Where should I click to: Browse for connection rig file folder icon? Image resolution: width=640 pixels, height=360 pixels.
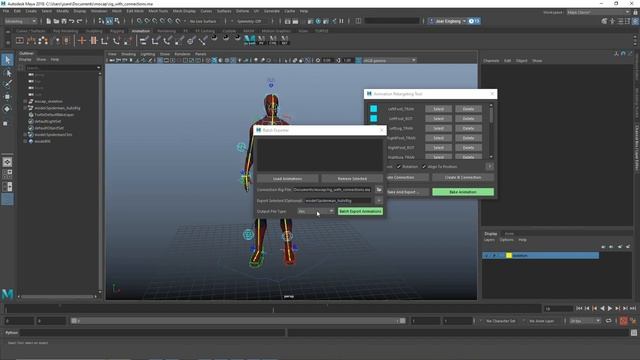[x=379, y=189]
